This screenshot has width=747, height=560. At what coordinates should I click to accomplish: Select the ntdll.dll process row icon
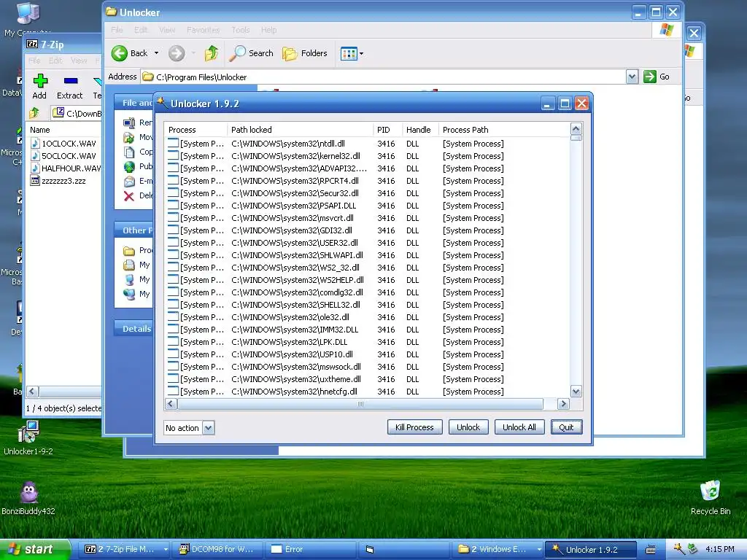click(173, 143)
